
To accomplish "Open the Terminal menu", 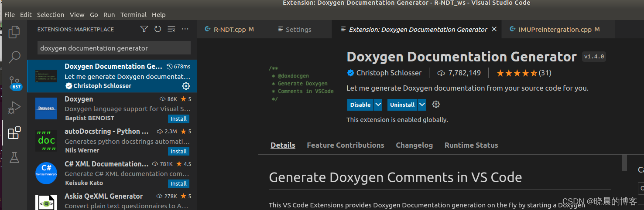I will 134,14.
